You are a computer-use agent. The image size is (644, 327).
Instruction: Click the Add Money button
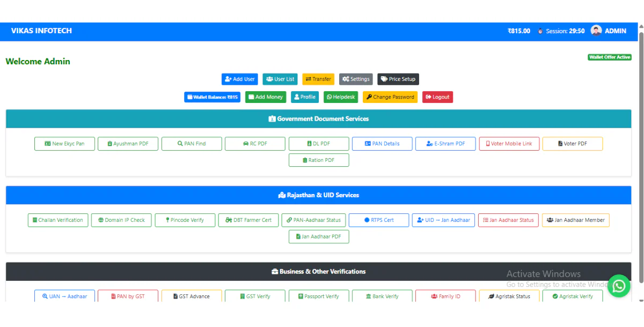click(x=265, y=97)
